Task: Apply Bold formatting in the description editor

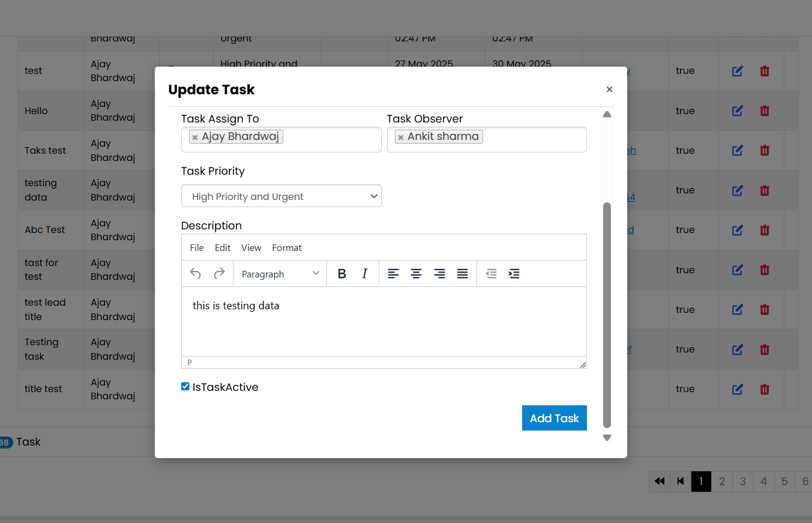Action: [341, 273]
